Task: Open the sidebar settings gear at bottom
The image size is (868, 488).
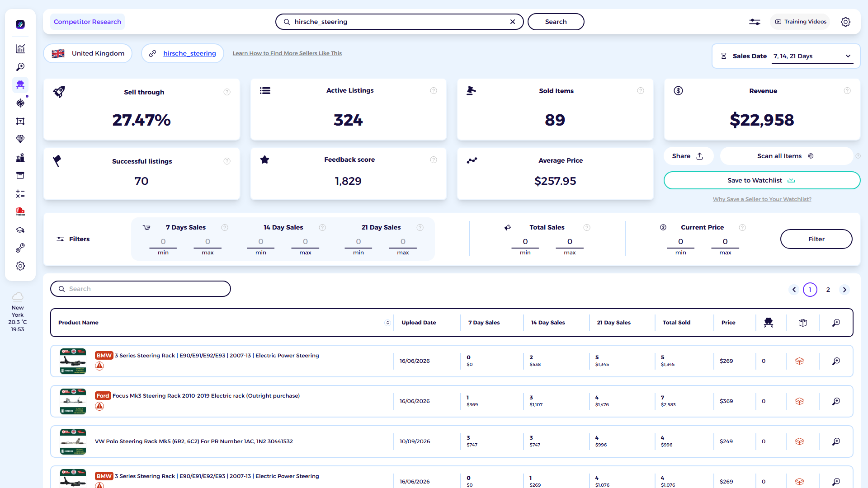Action: pyautogui.click(x=20, y=266)
